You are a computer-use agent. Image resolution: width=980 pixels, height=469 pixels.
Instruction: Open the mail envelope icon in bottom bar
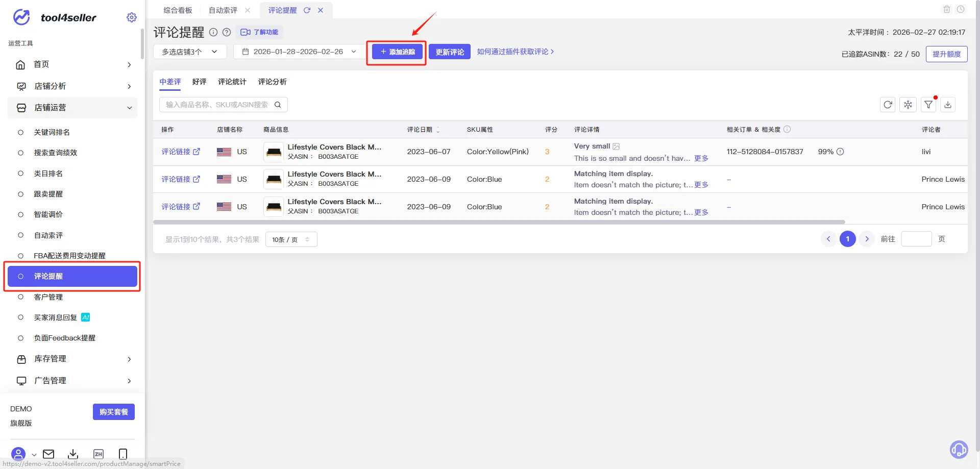[x=48, y=454]
